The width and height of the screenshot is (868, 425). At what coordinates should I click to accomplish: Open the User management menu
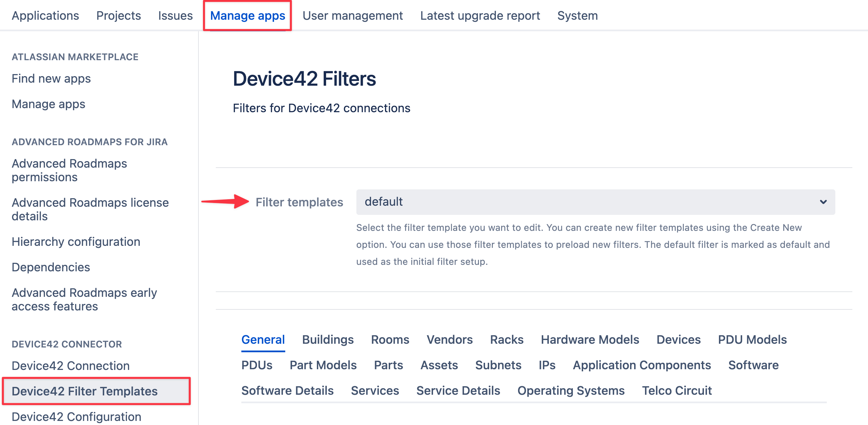[x=353, y=16]
